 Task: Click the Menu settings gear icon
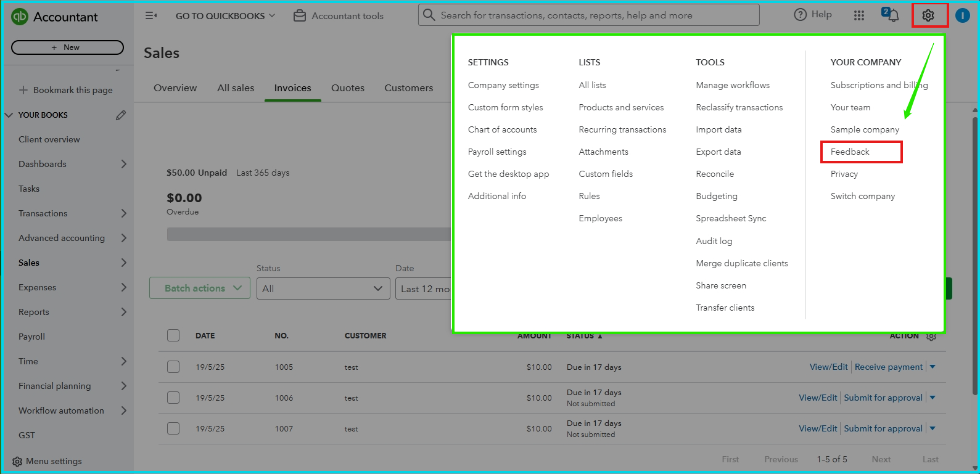click(x=17, y=461)
